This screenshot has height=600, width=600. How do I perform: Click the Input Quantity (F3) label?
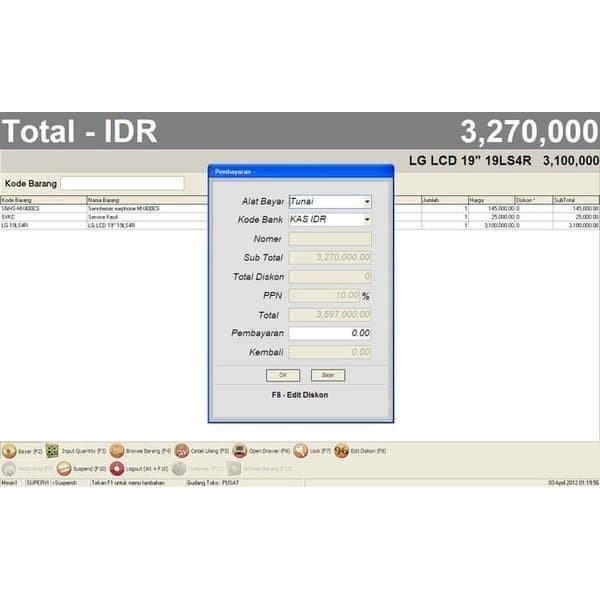84,452
